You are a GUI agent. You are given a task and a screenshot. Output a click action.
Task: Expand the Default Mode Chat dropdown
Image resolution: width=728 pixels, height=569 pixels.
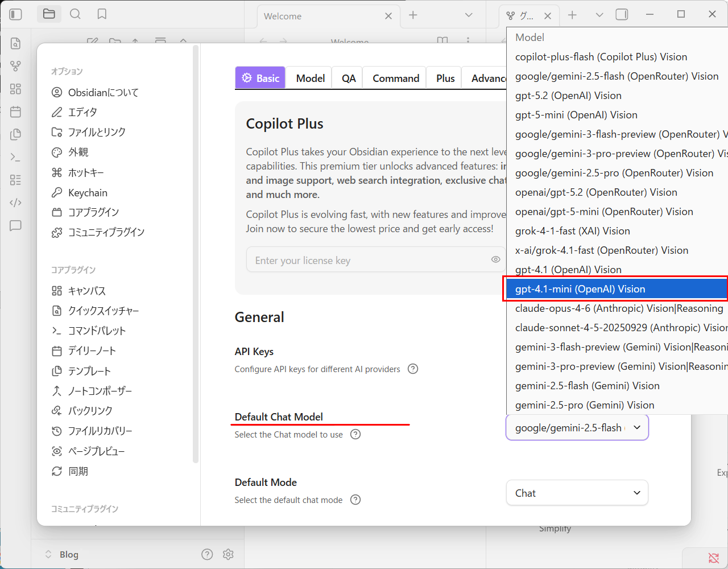pyautogui.click(x=577, y=493)
